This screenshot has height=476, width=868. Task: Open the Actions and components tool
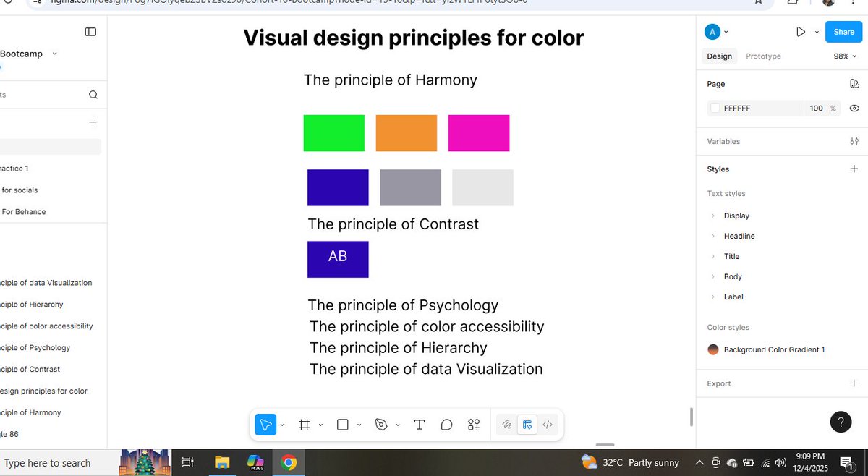(x=474, y=425)
